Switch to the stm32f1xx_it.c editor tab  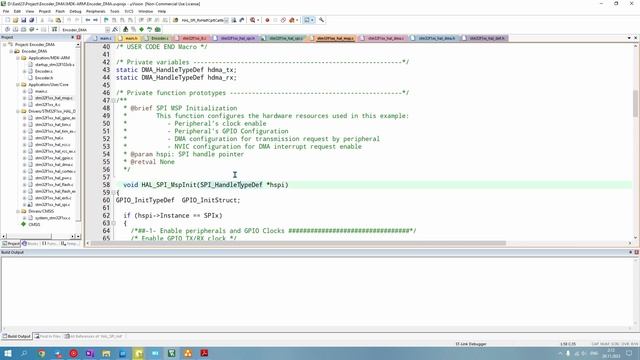(x=191, y=38)
